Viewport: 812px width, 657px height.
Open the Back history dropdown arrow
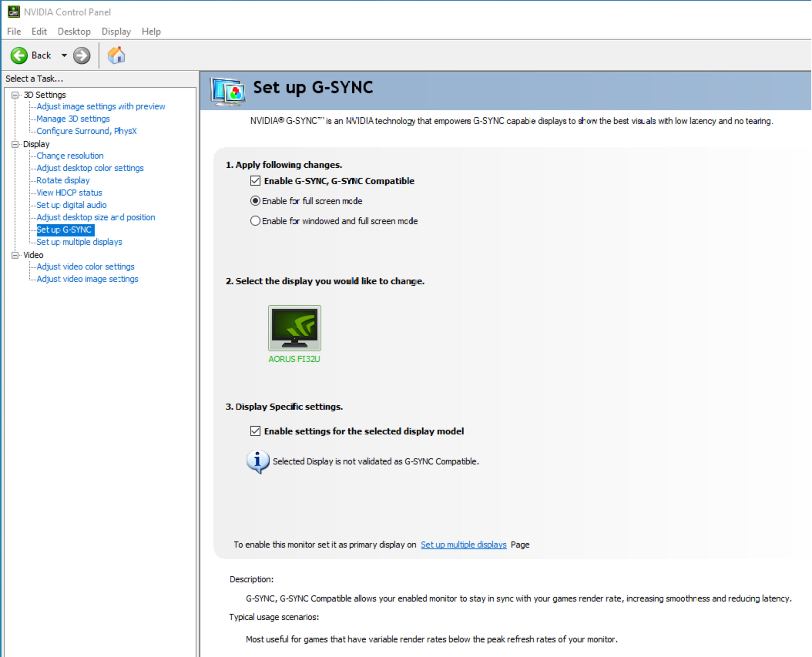pos(64,56)
